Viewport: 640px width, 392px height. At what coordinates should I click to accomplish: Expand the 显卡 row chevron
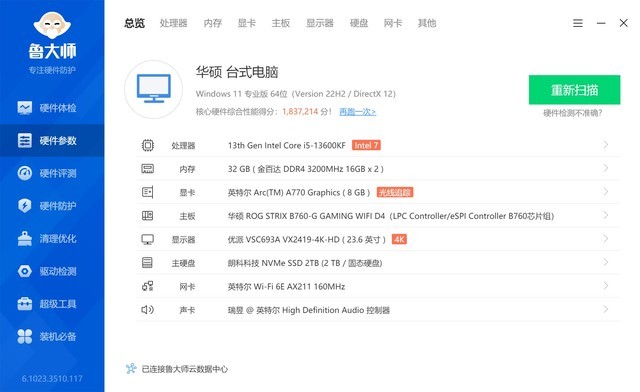coord(606,192)
